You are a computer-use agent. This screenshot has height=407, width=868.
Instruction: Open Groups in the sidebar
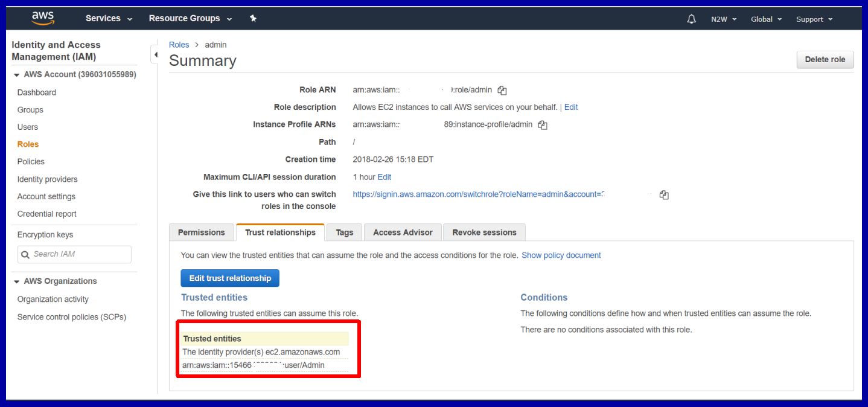tap(30, 110)
